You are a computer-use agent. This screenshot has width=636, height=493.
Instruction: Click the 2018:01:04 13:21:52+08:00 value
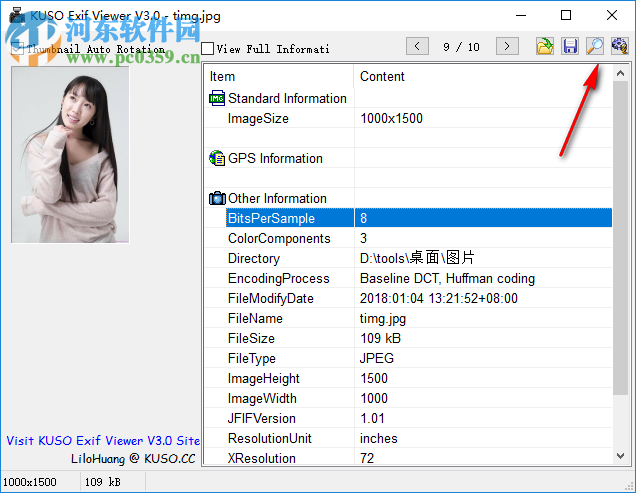click(438, 298)
